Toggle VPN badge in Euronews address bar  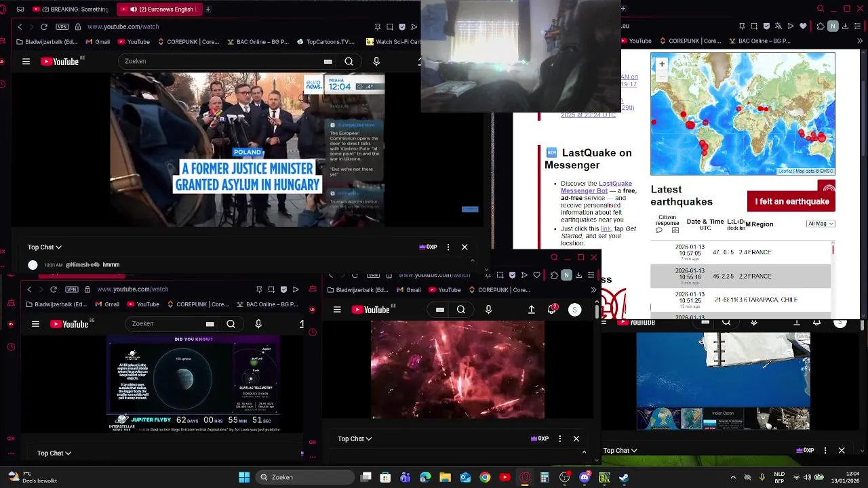(x=62, y=26)
